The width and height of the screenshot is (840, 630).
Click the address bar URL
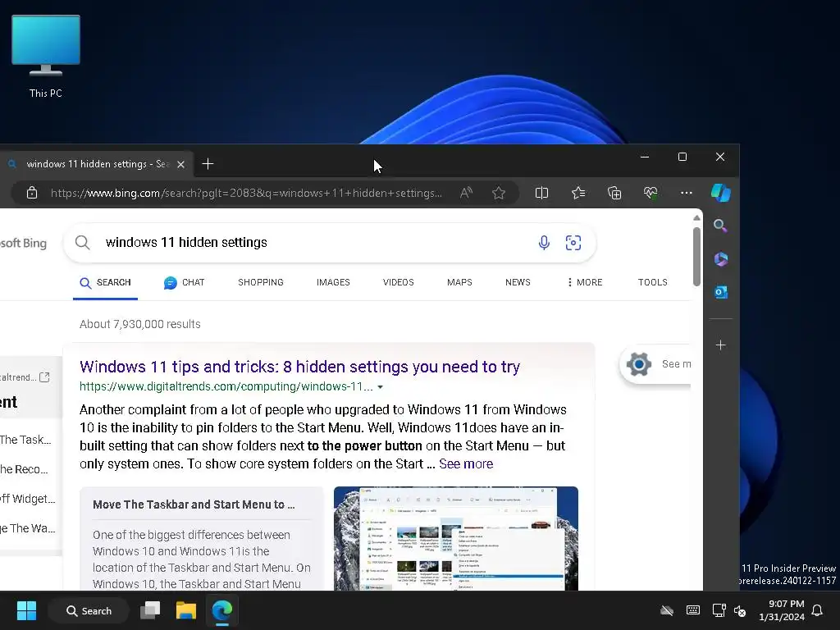click(246, 193)
